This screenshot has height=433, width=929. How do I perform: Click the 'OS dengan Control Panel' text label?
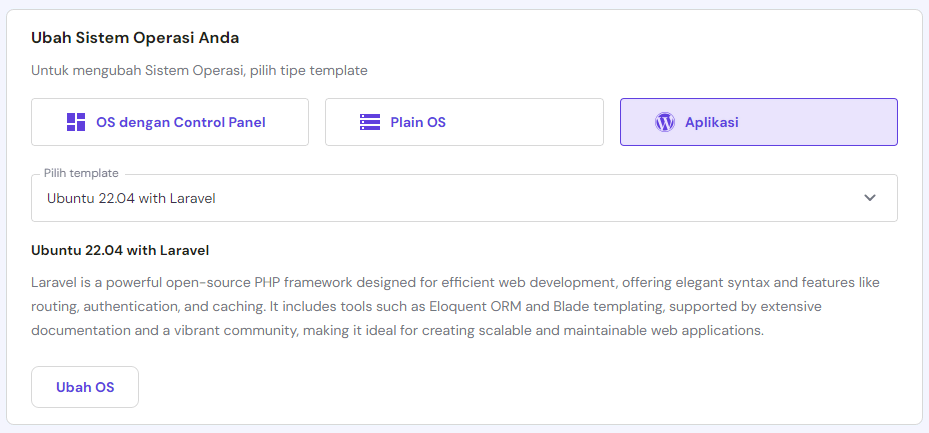point(181,122)
